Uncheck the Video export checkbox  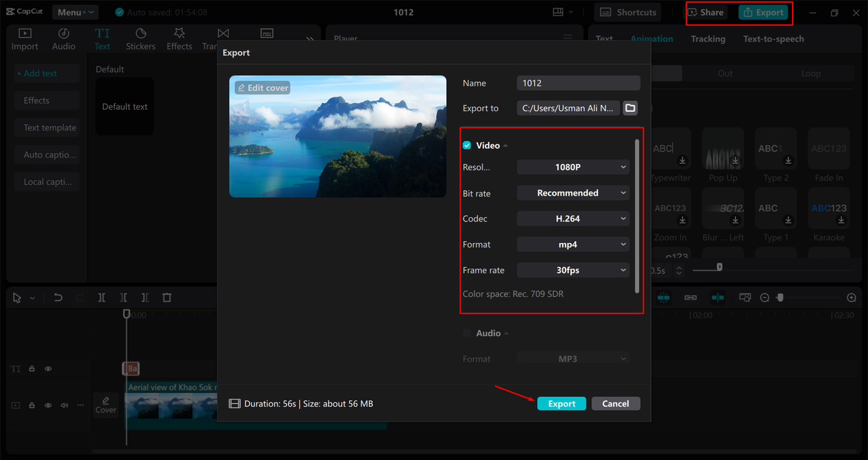(x=467, y=146)
